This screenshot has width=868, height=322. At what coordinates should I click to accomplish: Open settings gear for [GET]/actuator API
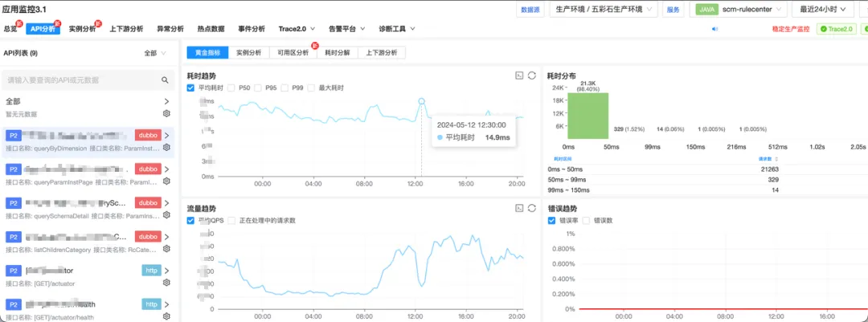166,283
